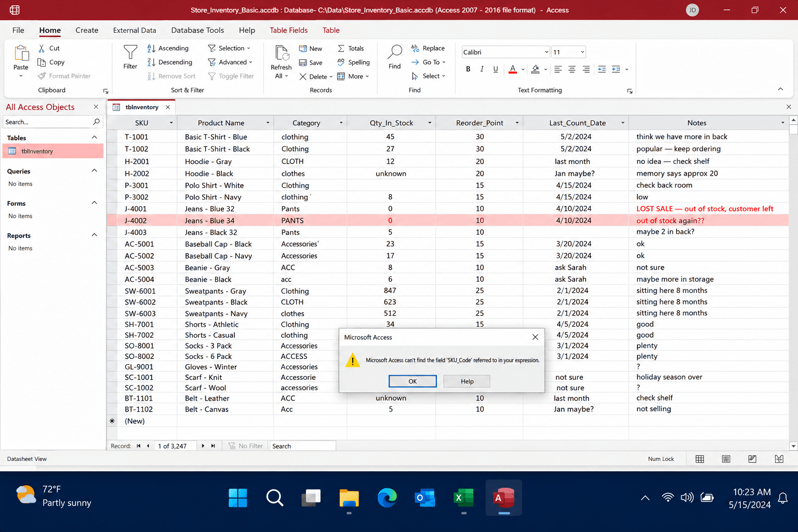Switch to the Create ribbon tab
Image resolution: width=798 pixels, height=532 pixels.
pos(87,30)
